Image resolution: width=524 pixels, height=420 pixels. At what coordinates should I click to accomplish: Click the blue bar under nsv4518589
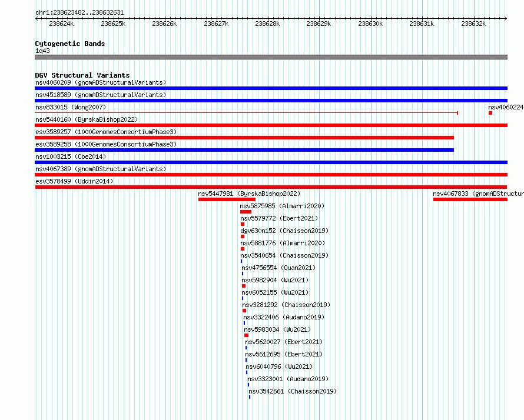click(x=271, y=101)
